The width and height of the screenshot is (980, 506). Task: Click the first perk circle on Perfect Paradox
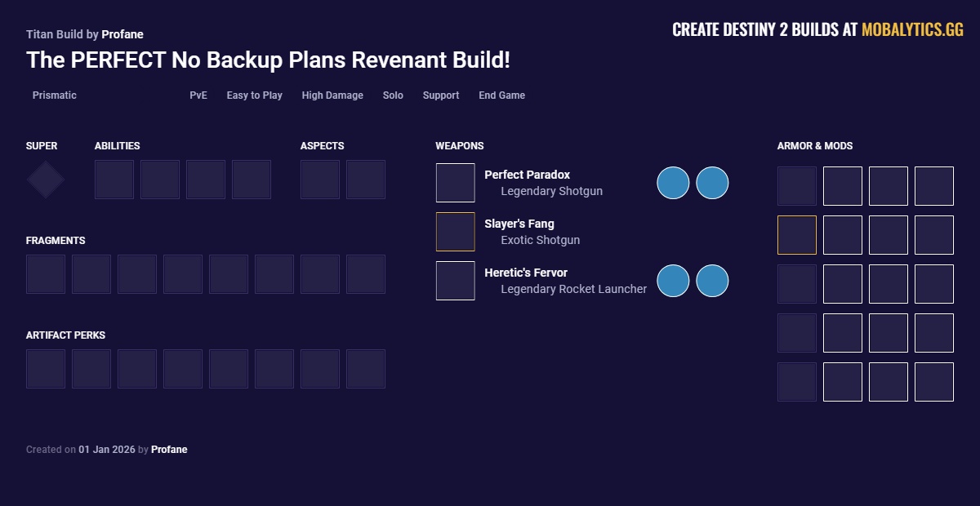point(672,183)
